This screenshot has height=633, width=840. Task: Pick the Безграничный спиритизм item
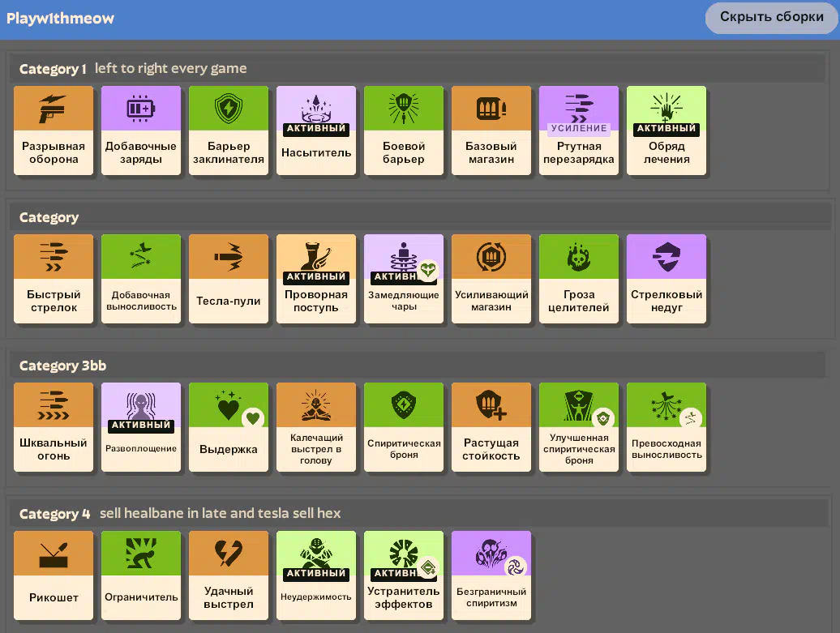(491, 575)
